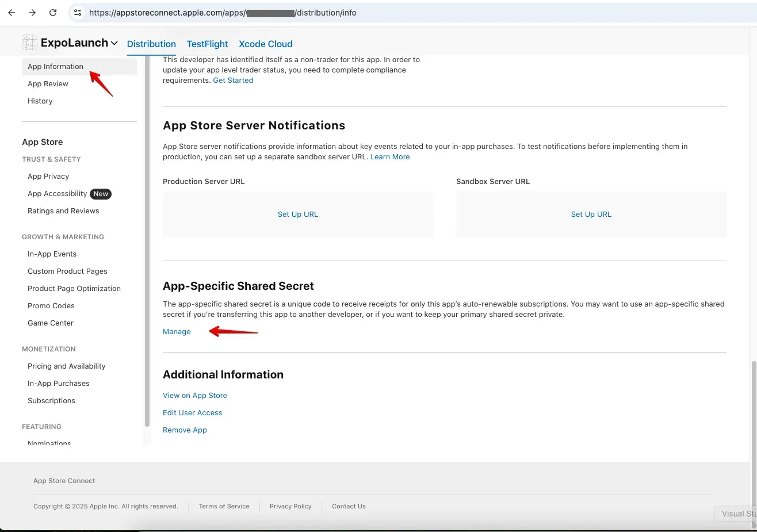
Task: Set Up URL for Production Server
Action: [x=298, y=215]
